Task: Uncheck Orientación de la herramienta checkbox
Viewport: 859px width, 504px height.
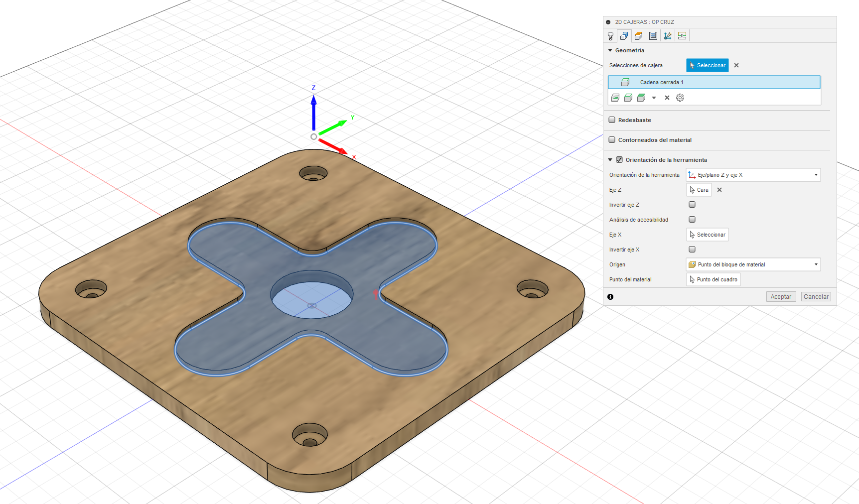Action: 619,160
